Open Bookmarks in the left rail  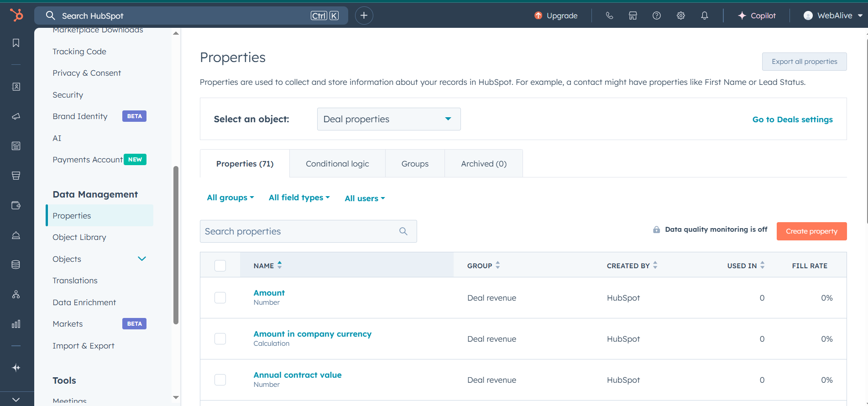tap(16, 43)
